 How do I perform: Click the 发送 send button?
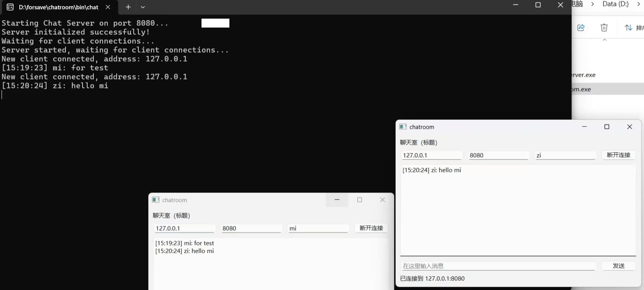(618, 266)
